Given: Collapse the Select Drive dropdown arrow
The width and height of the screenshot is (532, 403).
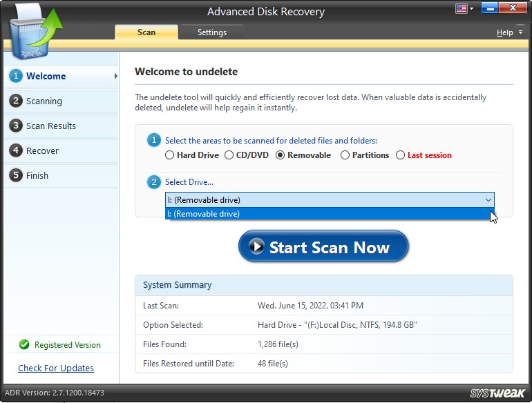Looking at the screenshot, I should [x=488, y=200].
